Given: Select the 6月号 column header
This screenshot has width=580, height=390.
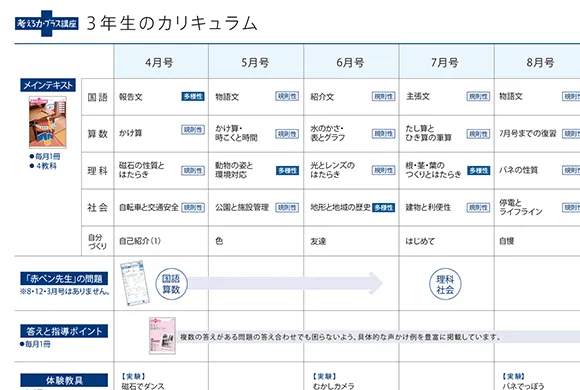Looking at the screenshot, I should (350, 63).
